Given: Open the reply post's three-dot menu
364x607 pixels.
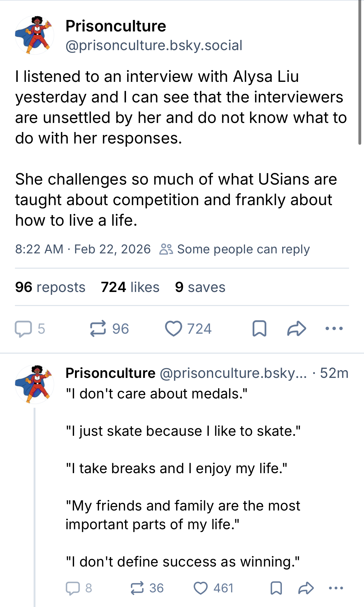Looking at the screenshot, I should coord(336,588).
